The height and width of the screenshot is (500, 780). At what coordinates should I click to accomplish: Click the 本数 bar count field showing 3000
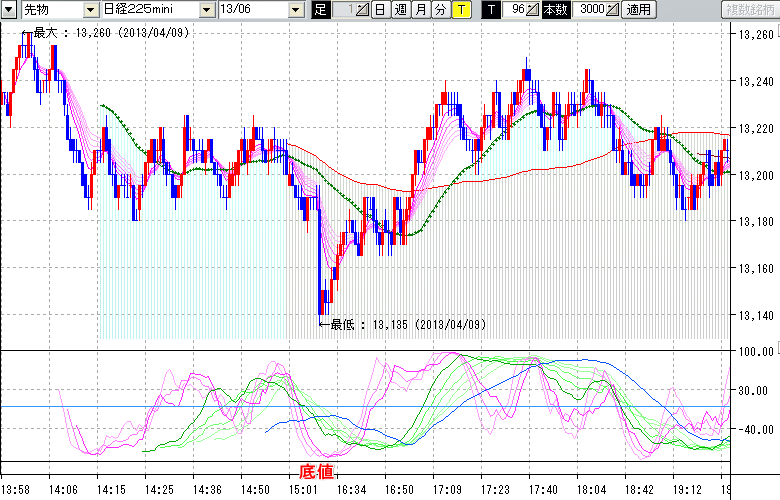pos(590,10)
